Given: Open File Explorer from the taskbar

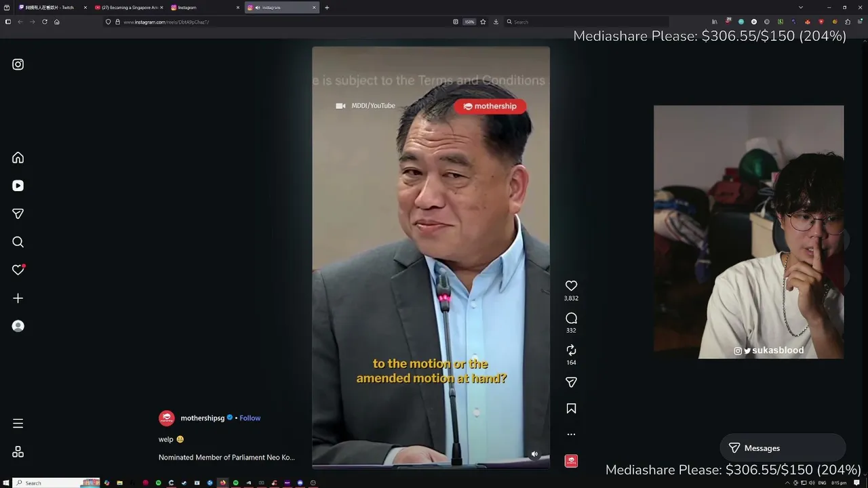Looking at the screenshot, I should (x=119, y=483).
